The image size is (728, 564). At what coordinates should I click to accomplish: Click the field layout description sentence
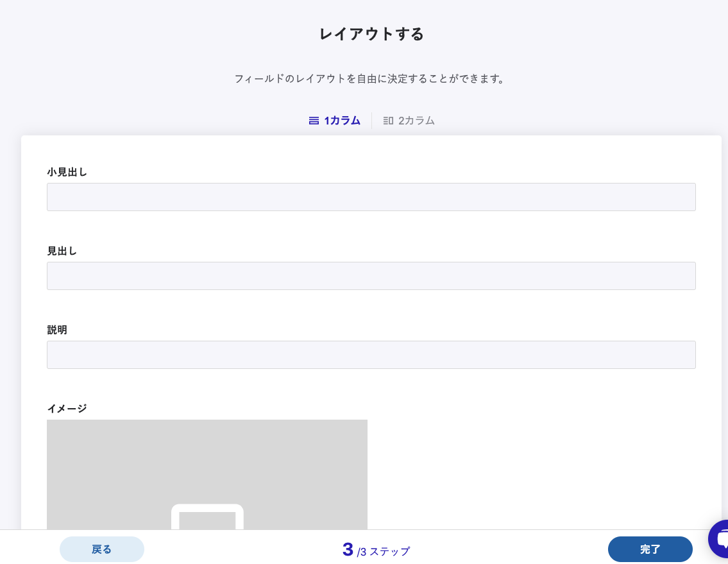(x=370, y=79)
